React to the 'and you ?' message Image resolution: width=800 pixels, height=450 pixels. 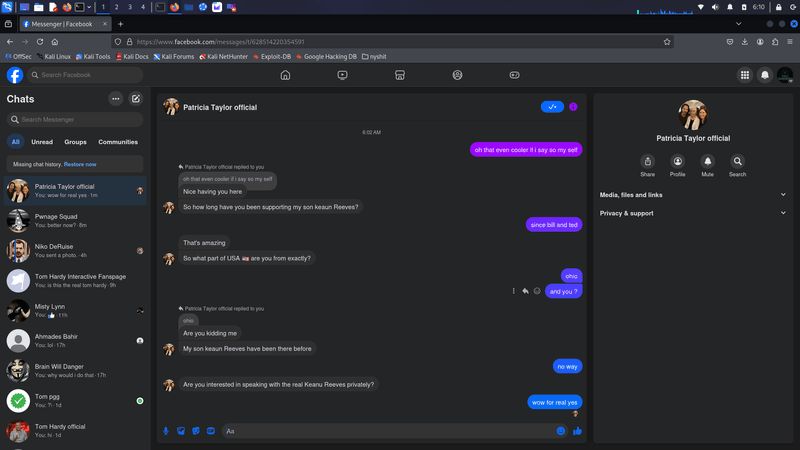pos(537,291)
